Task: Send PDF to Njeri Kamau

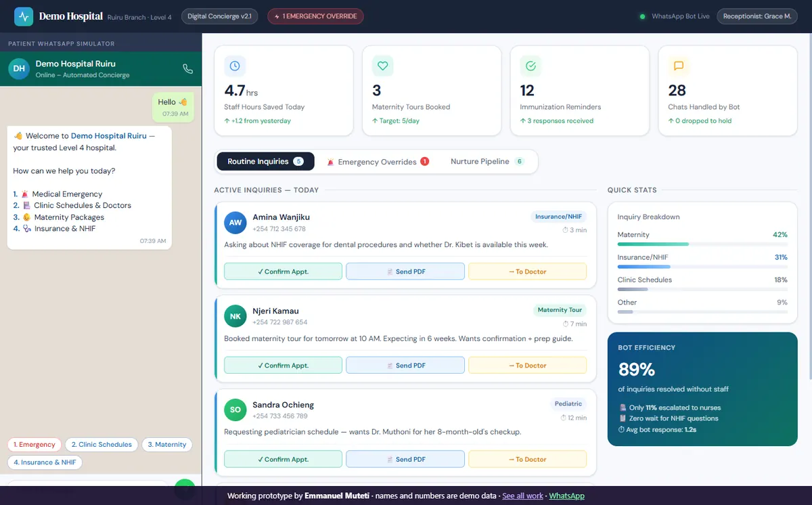Action: (405, 366)
